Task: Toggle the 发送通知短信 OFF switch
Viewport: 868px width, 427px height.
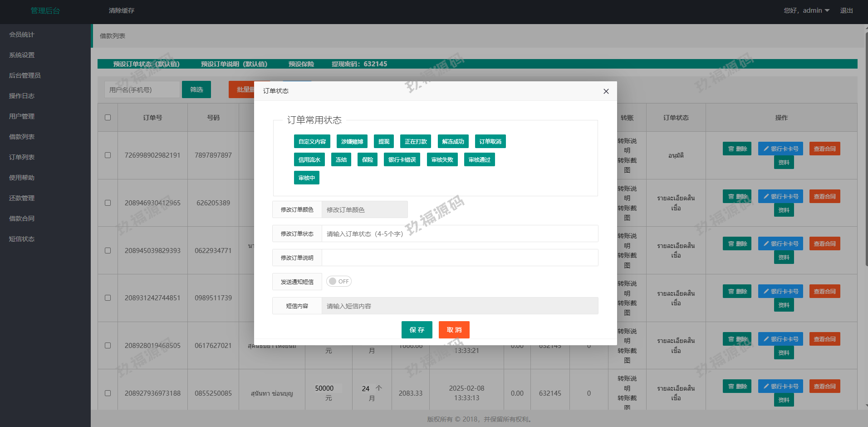Action: pyautogui.click(x=338, y=282)
